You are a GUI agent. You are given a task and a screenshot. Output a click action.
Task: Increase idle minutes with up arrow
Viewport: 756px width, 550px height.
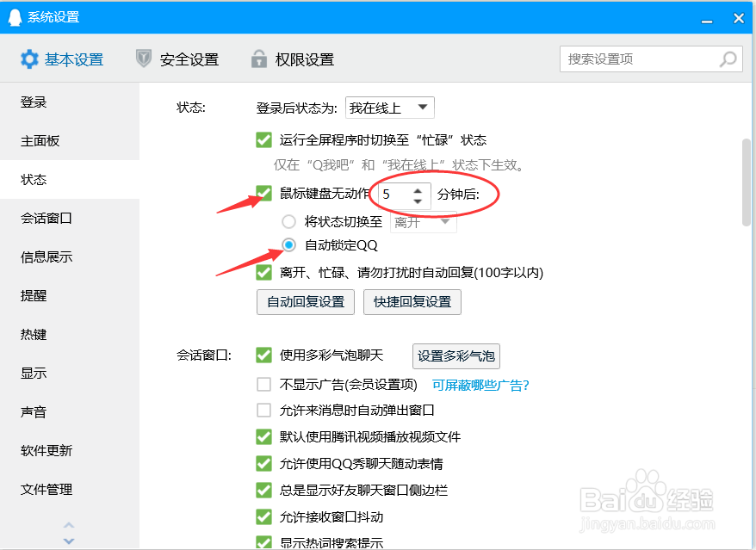[418, 190]
